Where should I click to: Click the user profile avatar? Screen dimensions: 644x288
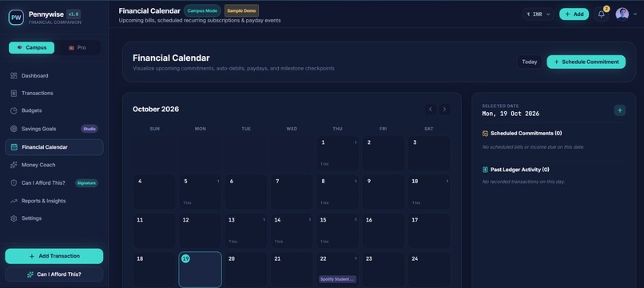[x=622, y=14]
